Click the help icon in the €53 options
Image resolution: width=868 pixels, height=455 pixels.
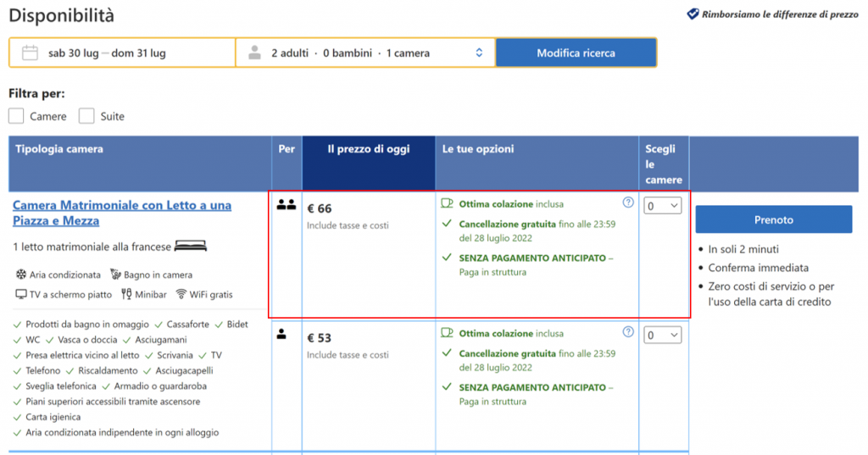[x=628, y=332]
